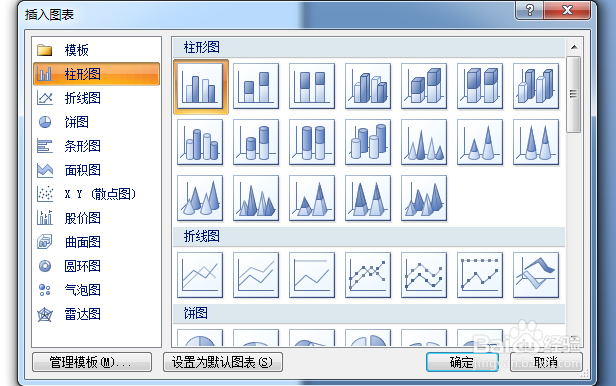Pick the 100% stacked cylinder chart
The image size is (616, 386).
pyautogui.click(x=312, y=142)
